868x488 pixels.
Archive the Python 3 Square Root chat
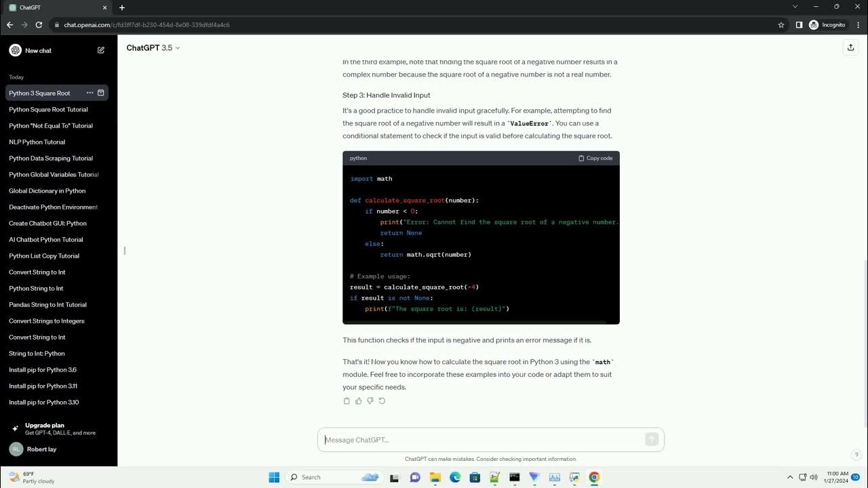(x=101, y=93)
